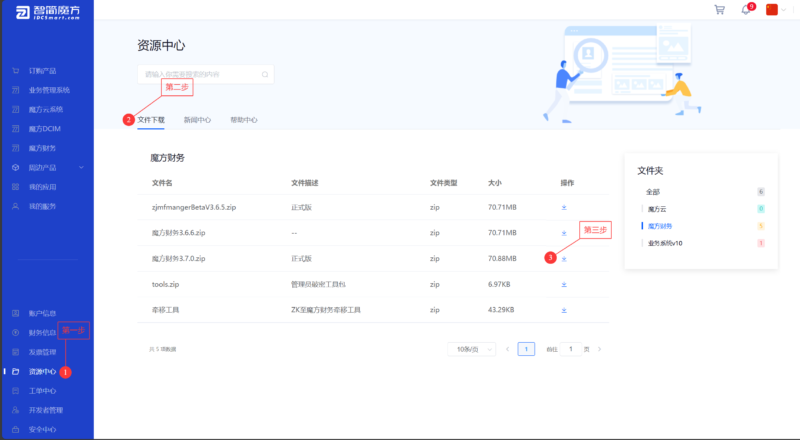Open 发票管理 in the sidebar
This screenshot has width=800, height=440.
[x=42, y=352]
